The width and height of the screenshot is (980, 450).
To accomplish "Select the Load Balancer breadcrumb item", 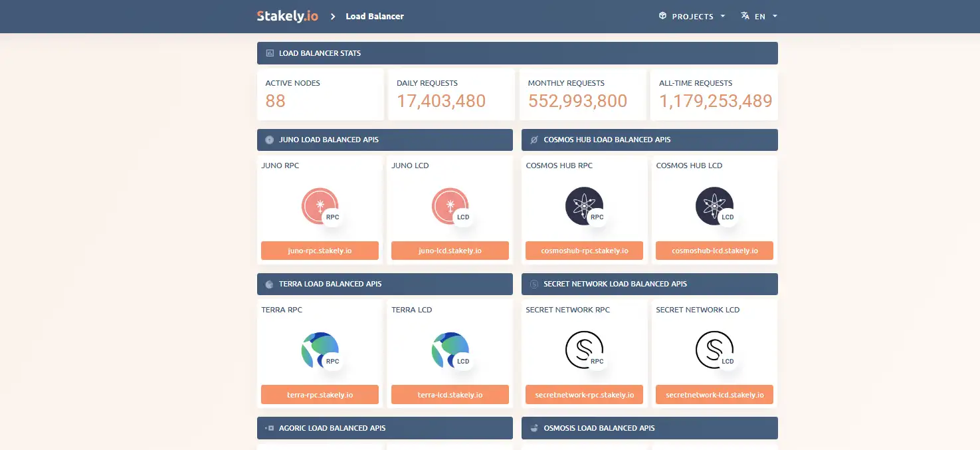I will coord(375,16).
